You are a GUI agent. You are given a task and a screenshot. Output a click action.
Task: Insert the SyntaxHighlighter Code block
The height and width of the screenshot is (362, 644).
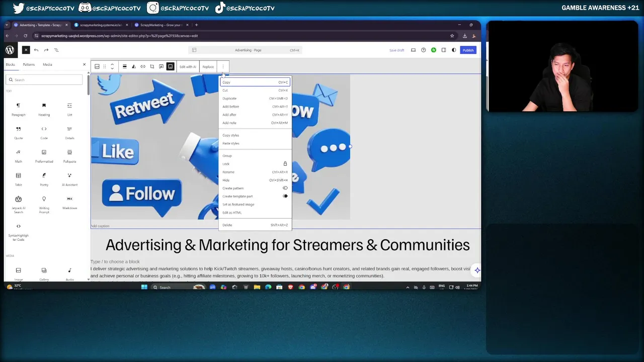19,232
